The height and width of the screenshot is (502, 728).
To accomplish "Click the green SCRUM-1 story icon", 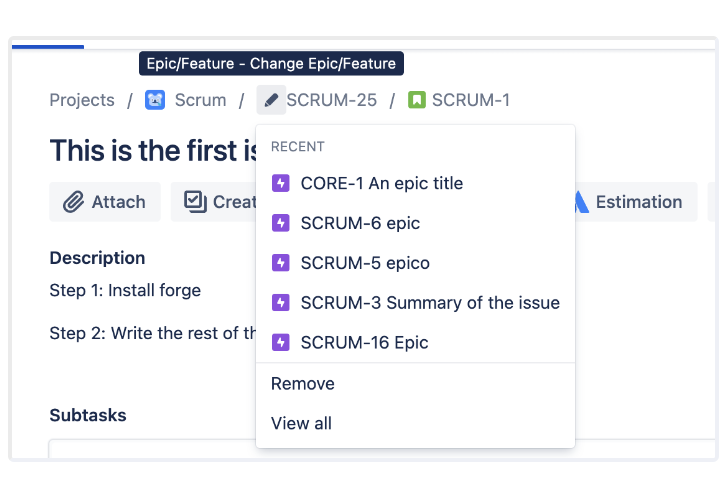I will tap(416, 100).
